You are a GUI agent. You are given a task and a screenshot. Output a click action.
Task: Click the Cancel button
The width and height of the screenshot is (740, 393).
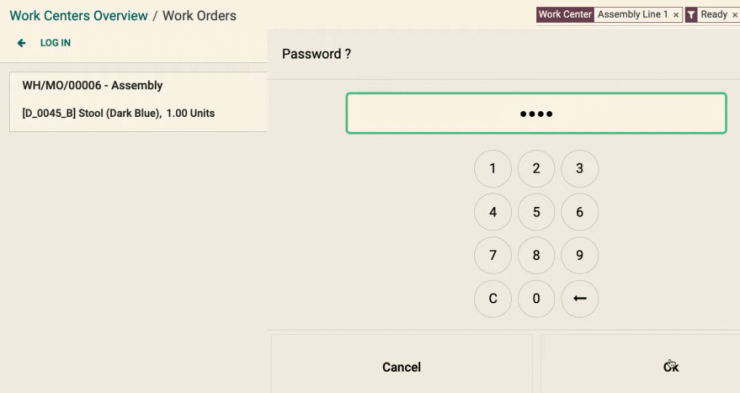click(402, 367)
